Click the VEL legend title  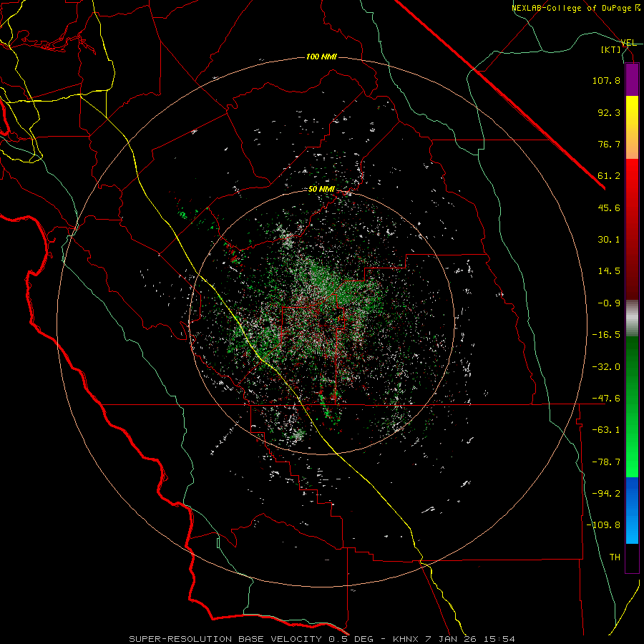coord(628,43)
